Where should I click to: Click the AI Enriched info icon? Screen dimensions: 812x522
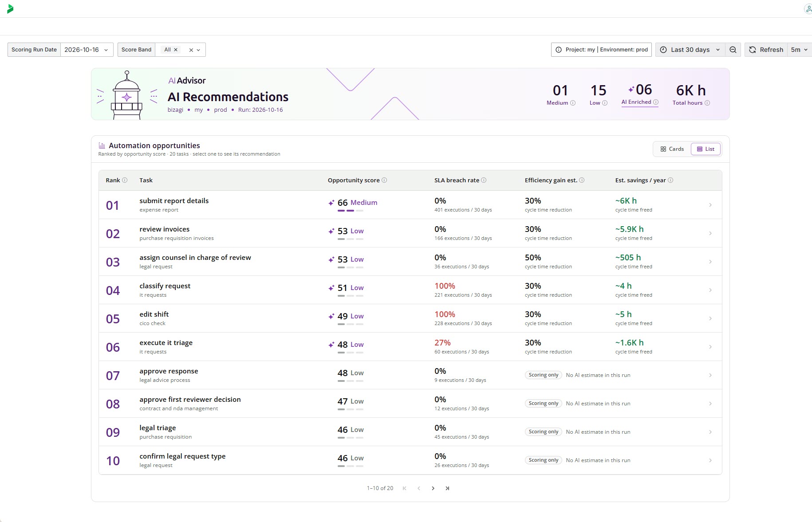coord(656,102)
